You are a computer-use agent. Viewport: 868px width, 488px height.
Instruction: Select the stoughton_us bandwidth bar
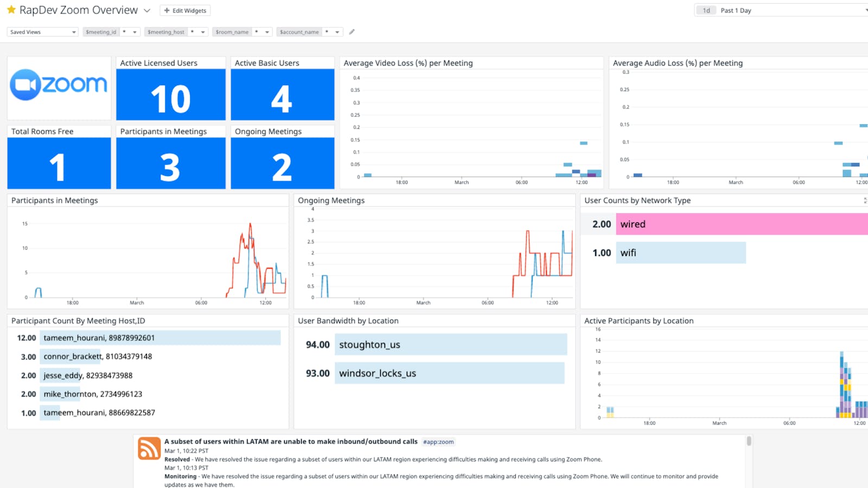point(451,345)
